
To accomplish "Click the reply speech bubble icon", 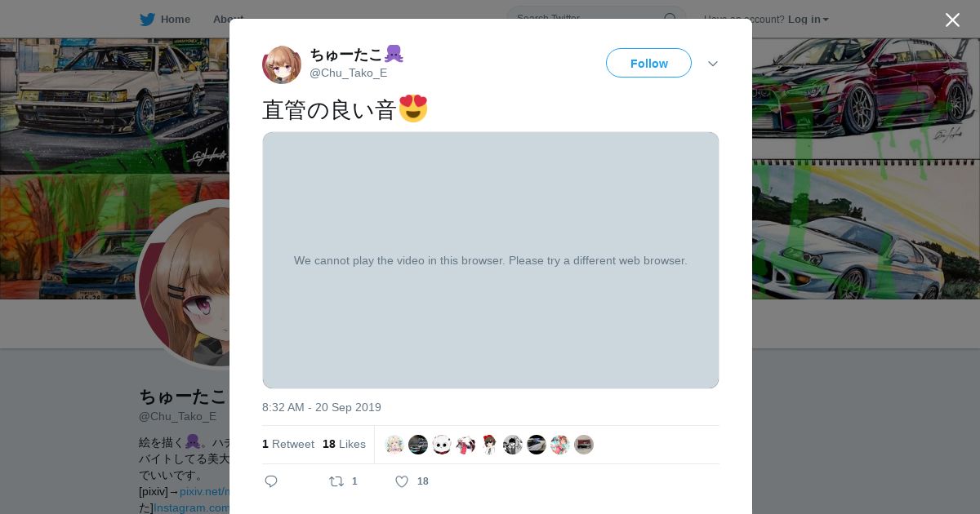I will pyautogui.click(x=271, y=481).
